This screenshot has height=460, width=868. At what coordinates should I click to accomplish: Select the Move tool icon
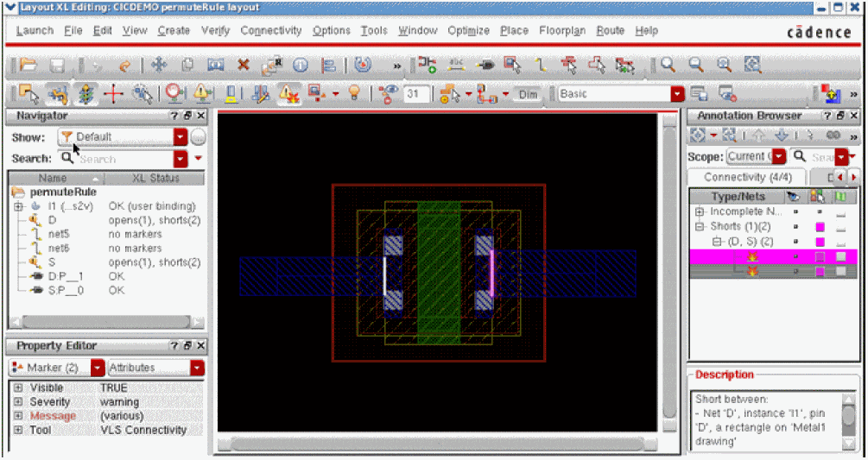pos(159,66)
